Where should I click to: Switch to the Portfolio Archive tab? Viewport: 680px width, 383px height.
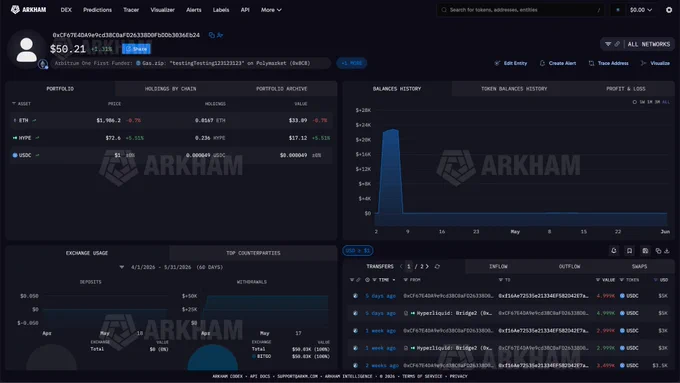(281, 88)
